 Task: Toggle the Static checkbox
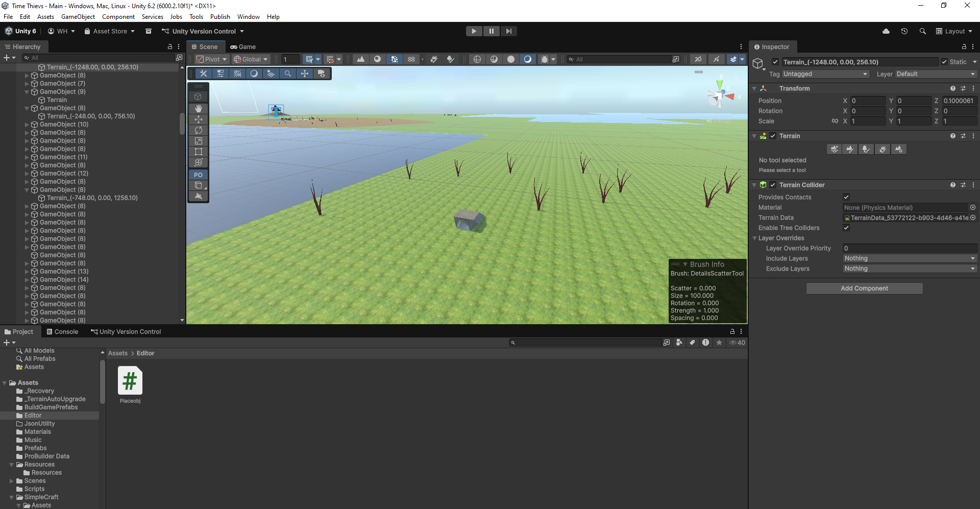click(944, 62)
